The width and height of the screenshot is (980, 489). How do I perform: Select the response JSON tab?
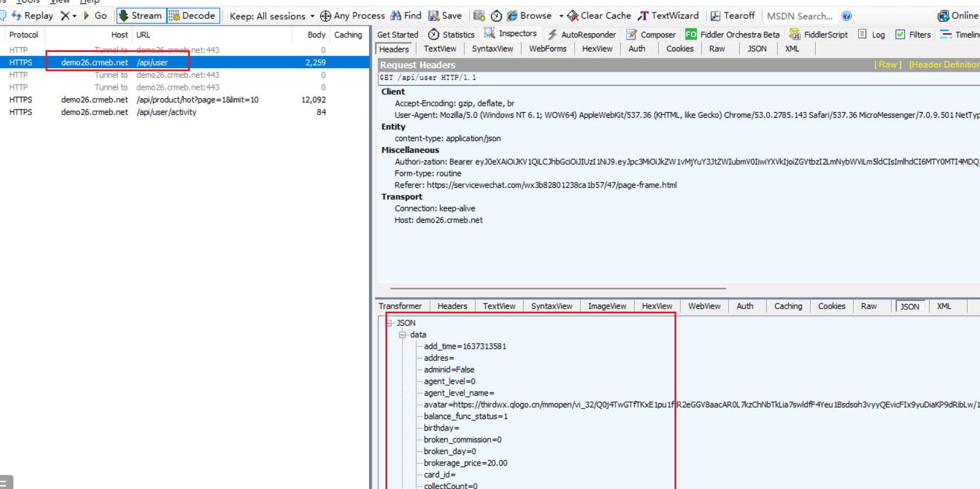909,306
